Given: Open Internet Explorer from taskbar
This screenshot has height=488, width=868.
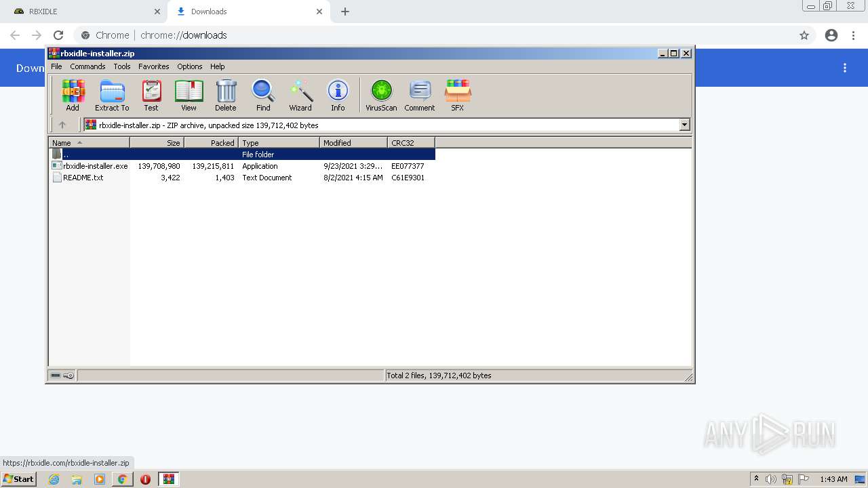Looking at the screenshot, I should click(x=54, y=479).
